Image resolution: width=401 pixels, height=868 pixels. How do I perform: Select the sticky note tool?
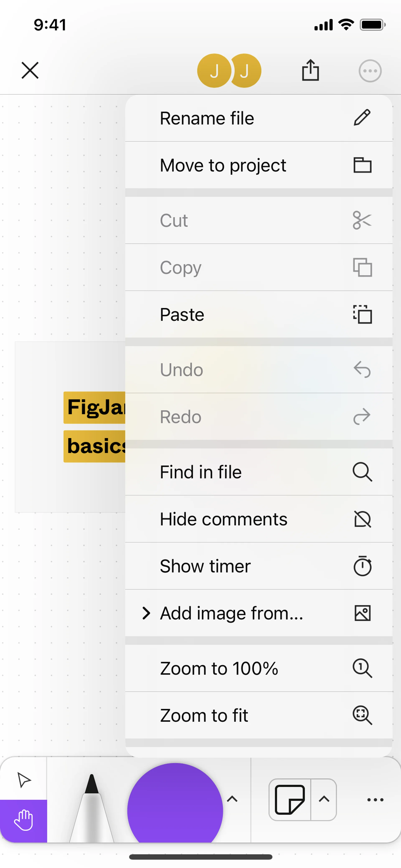[290, 799]
